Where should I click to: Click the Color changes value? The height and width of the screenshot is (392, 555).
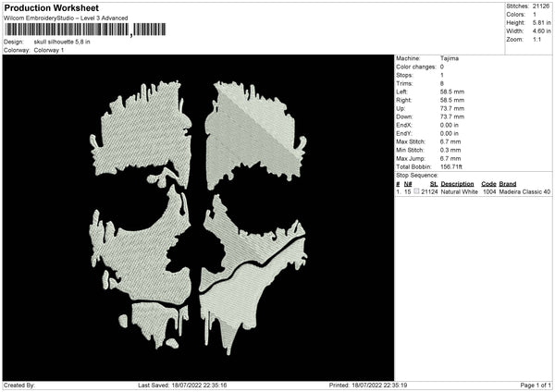(442, 67)
